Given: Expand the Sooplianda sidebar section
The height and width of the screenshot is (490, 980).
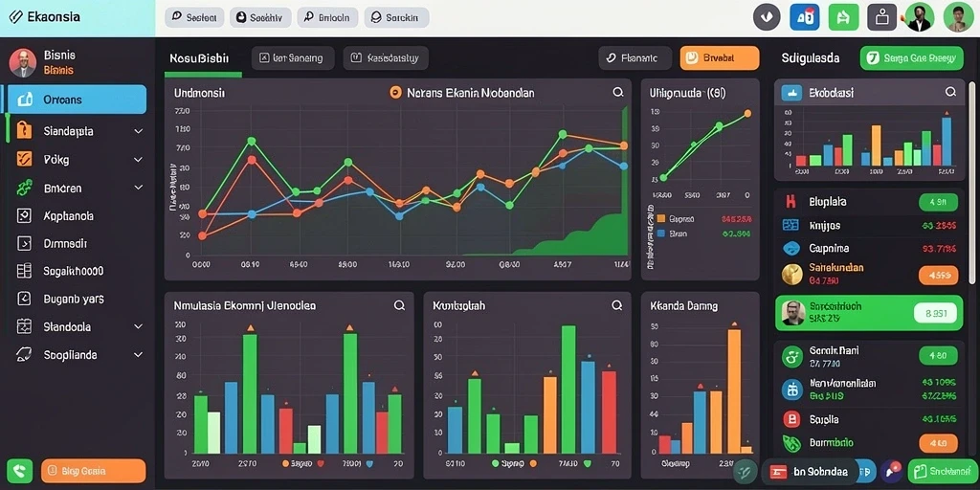Looking at the screenshot, I should point(138,355).
